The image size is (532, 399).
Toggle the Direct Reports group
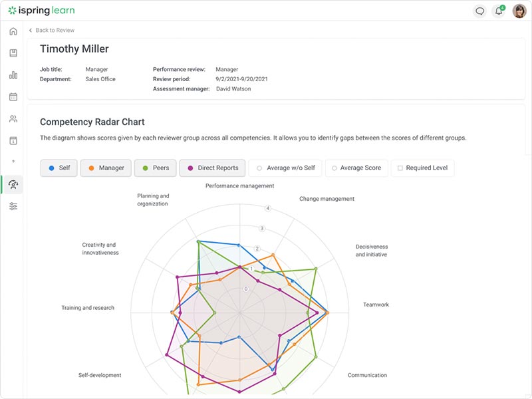(213, 168)
